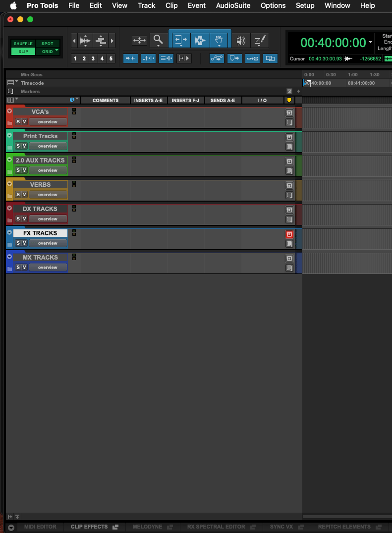Collapse the 2.0 AUX TRACKS folder
392x533 pixels.
(x=9, y=160)
